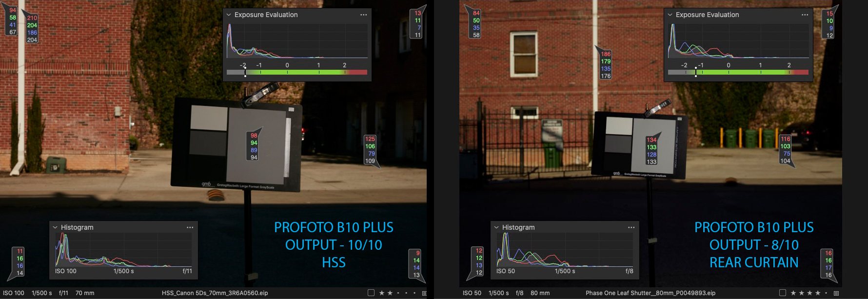This screenshot has height=299, width=868.
Task: Set five-star rating on HSS_Canon image
Action: (x=414, y=293)
